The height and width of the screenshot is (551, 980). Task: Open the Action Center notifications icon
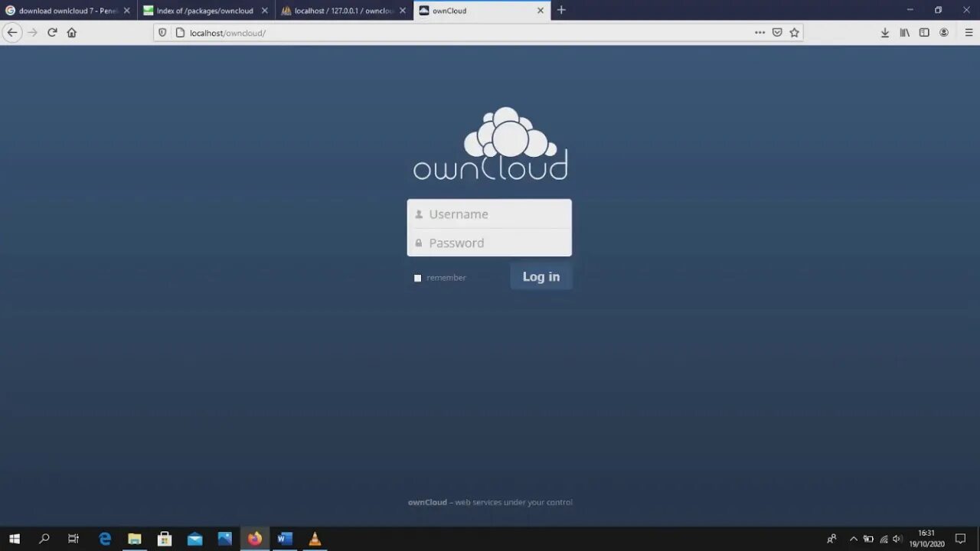pyautogui.click(x=961, y=539)
